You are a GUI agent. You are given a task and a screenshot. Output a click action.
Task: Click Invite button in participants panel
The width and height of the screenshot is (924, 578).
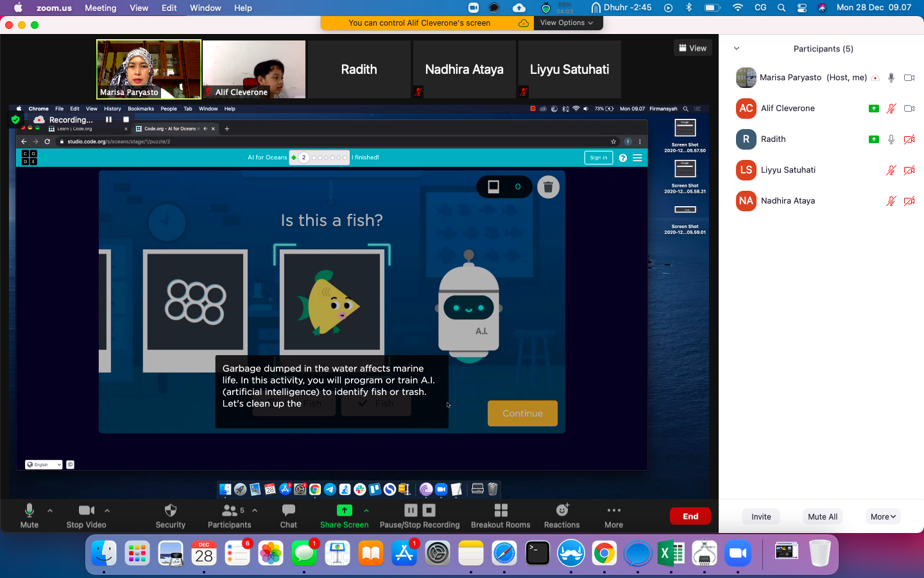(x=761, y=516)
